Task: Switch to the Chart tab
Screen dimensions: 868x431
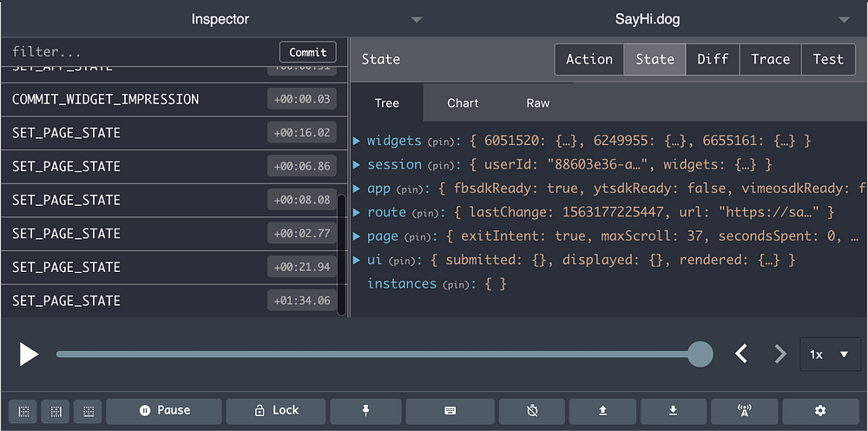Action: pos(463,103)
